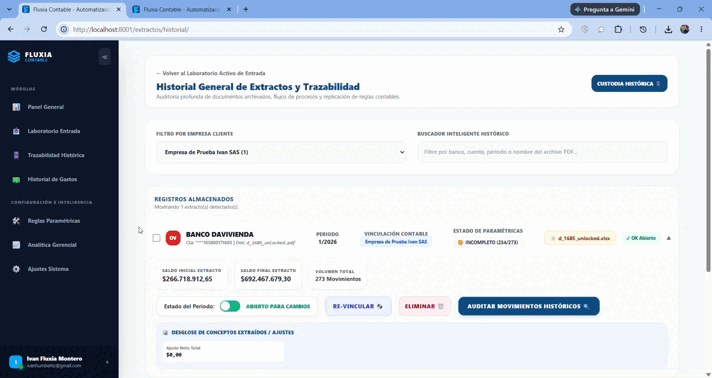Open Historial de Gastos module
Viewport: 712px width, 378px height.
click(52, 179)
